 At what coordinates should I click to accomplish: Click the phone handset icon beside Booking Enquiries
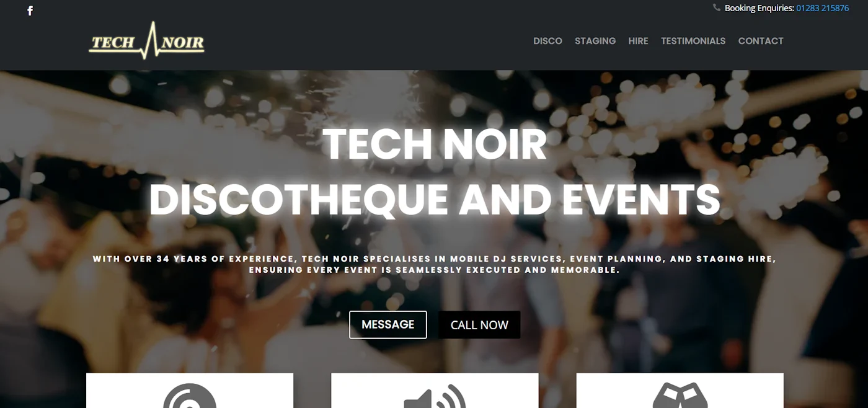[717, 8]
